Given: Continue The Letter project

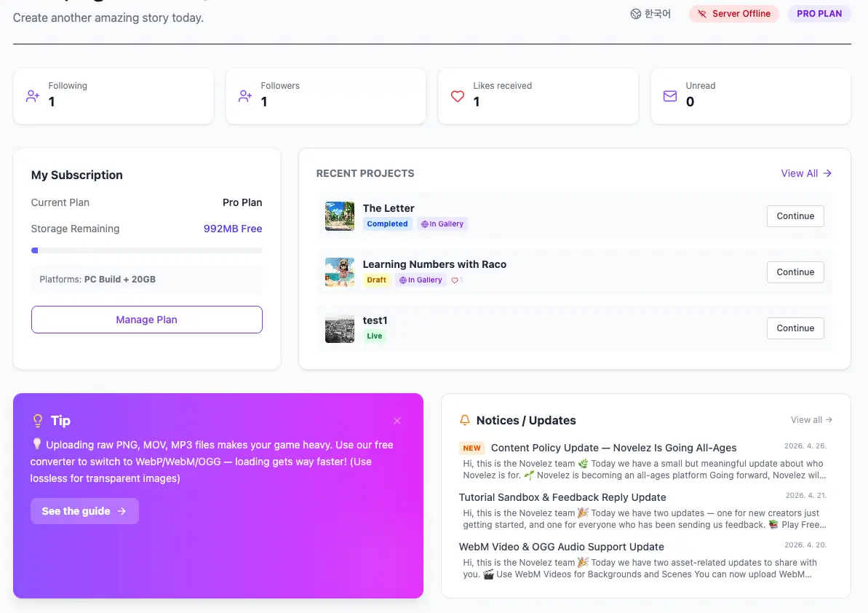Looking at the screenshot, I should pos(795,216).
